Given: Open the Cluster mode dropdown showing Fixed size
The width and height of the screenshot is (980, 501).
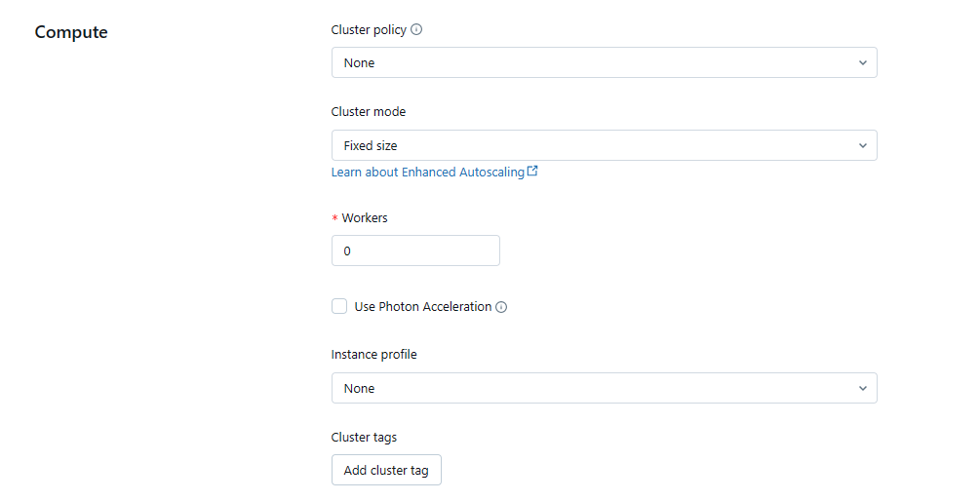Looking at the screenshot, I should tap(605, 145).
